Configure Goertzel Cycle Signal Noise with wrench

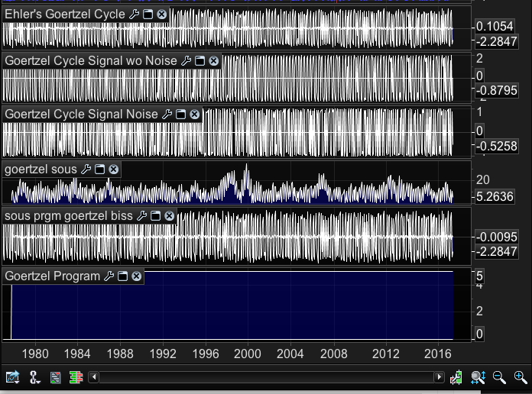coord(167,115)
